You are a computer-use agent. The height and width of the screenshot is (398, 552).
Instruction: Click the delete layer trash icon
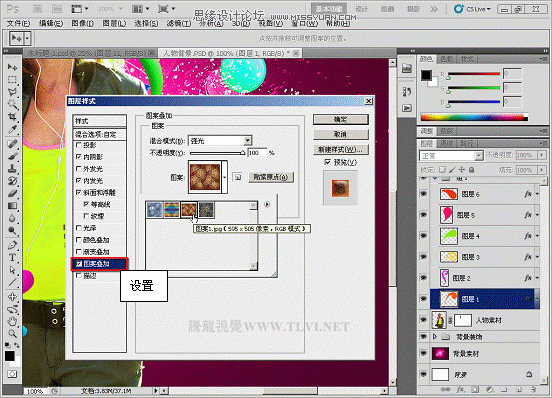click(534, 390)
